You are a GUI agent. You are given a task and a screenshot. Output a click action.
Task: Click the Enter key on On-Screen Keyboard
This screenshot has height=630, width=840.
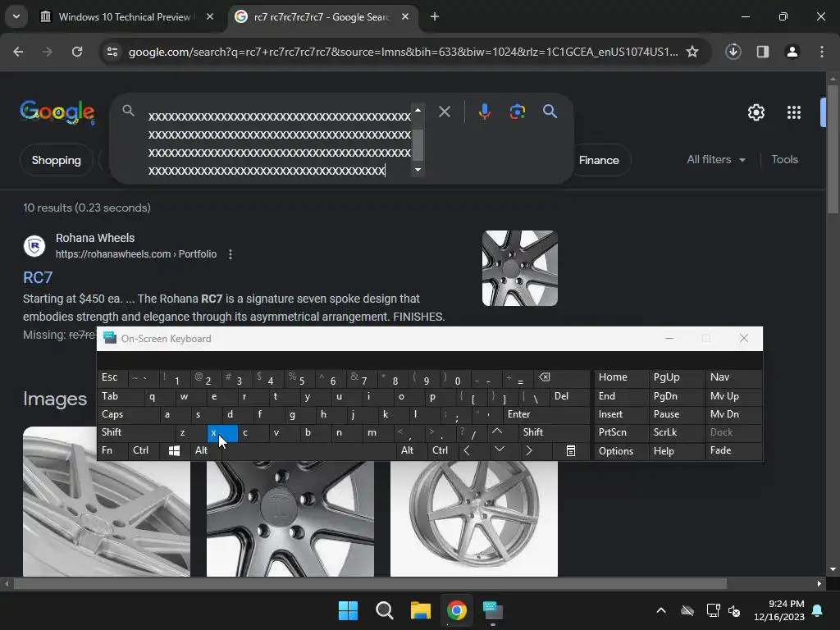coord(546,414)
